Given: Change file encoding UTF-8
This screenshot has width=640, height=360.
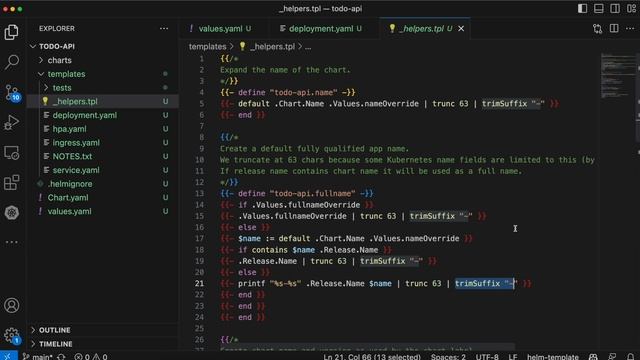Looking at the screenshot, I should [487, 357].
